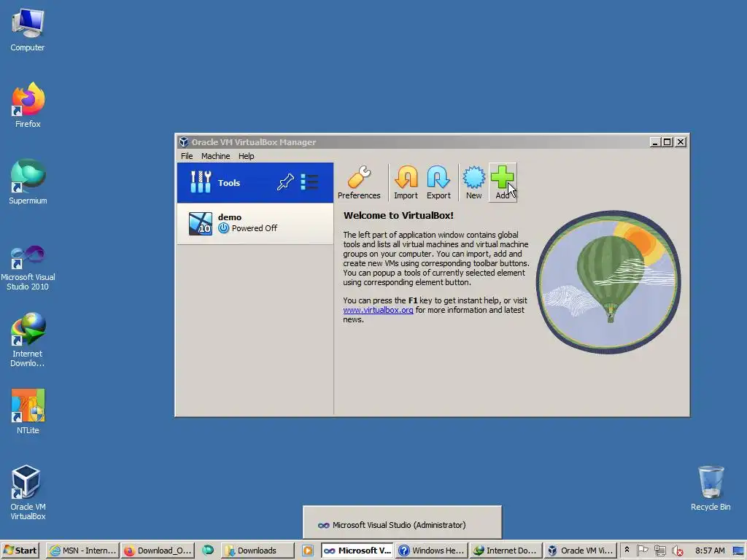Click the Powered Off status text
The image size is (747, 560).
click(x=255, y=228)
